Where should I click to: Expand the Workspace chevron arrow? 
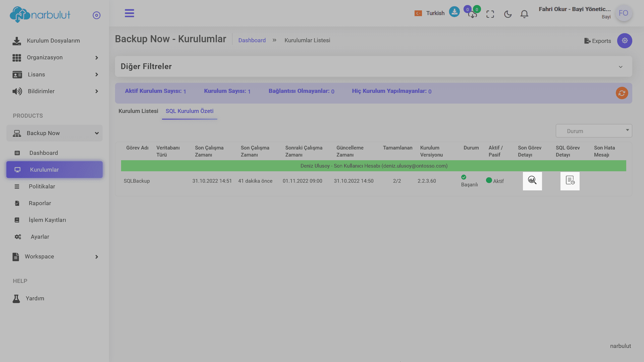tap(97, 257)
